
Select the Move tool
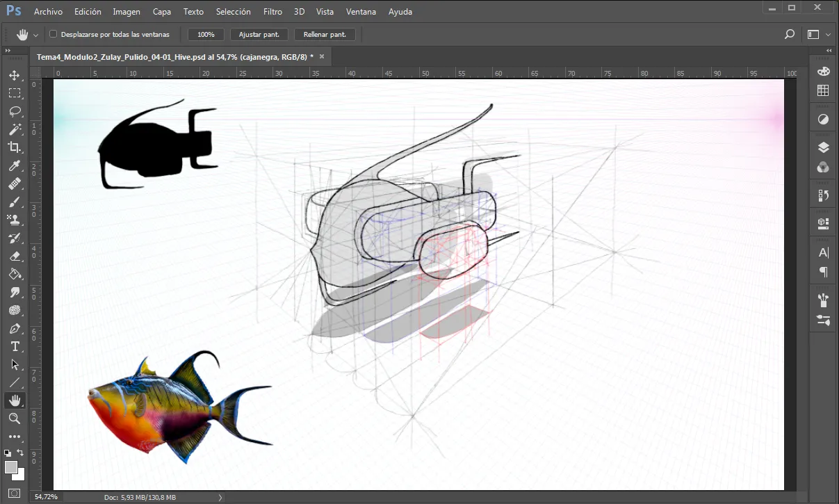(x=15, y=75)
